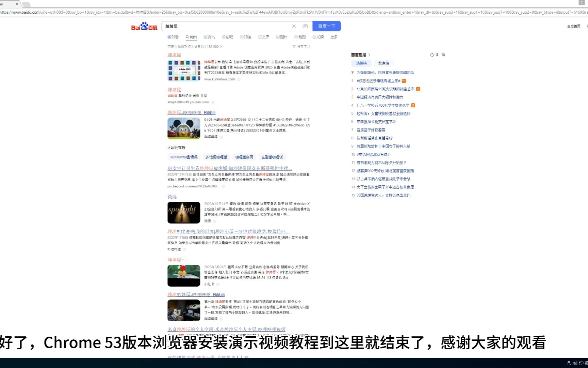Open image search via camera icon
The image size is (588, 368).
click(305, 26)
